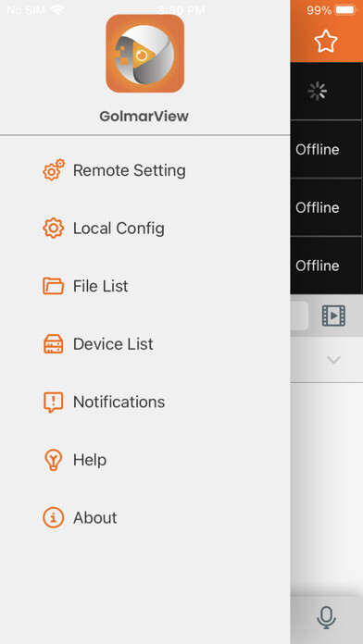Select the first Offline camera channel
Screen dimensions: 363x644
[x=326, y=149]
